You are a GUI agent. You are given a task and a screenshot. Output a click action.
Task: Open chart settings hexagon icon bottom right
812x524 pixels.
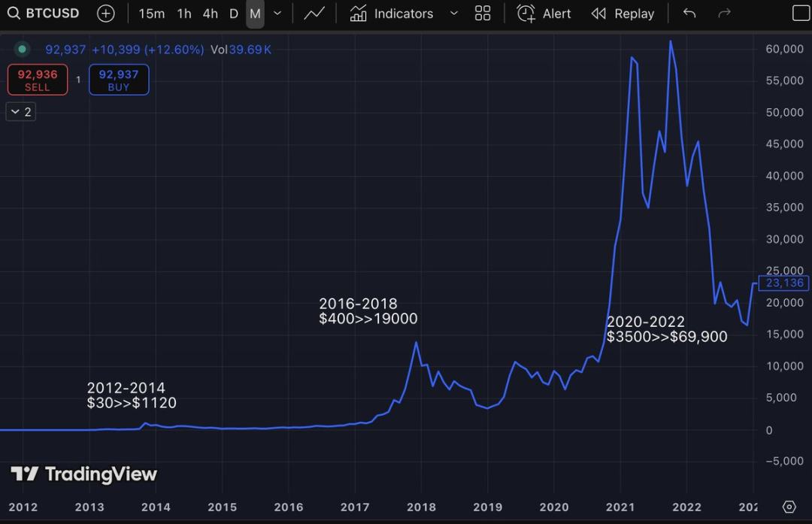(789, 507)
